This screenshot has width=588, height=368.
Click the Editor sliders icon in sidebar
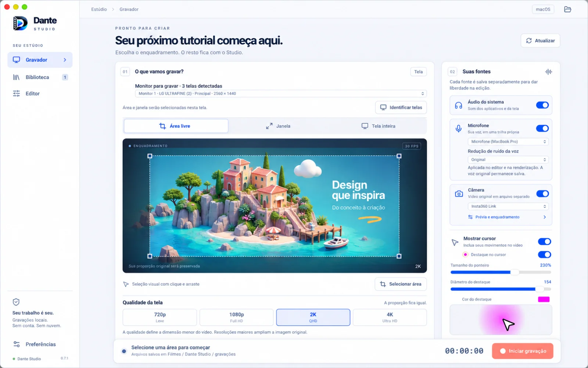point(16,93)
